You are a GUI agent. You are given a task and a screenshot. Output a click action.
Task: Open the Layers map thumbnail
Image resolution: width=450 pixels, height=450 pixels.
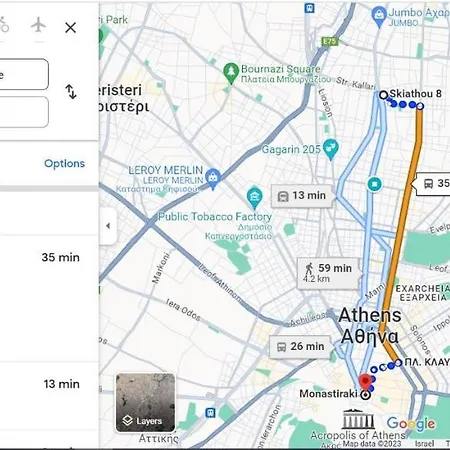(x=145, y=403)
